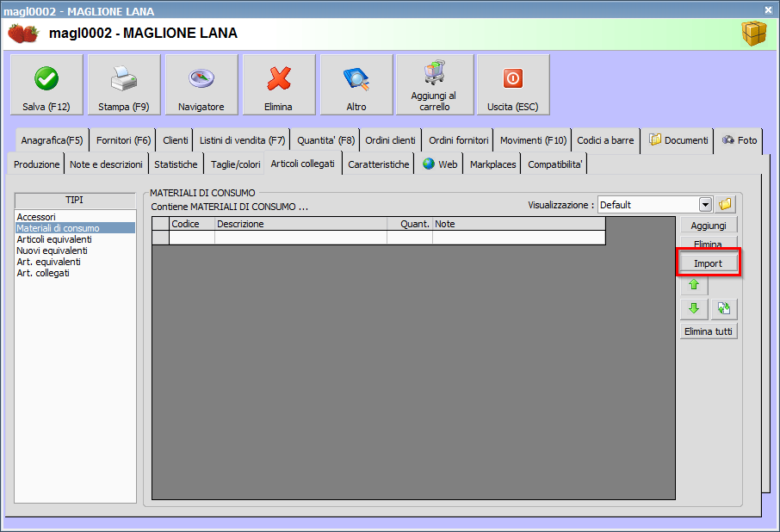Click the Salva (F12) button
The height and width of the screenshot is (532, 780).
point(46,84)
